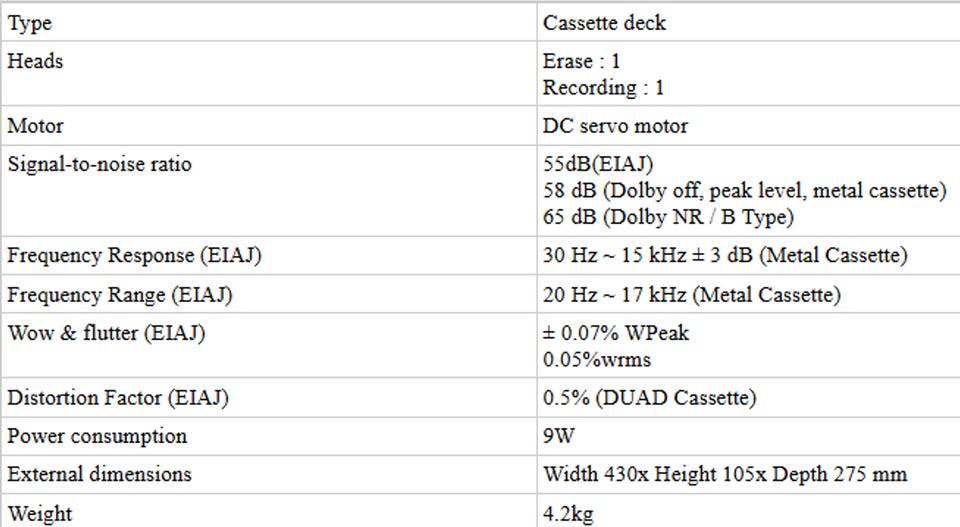Select the "Motor" row label
The width and height of the screenshot is (960, 527).
(x=35, y=127)
